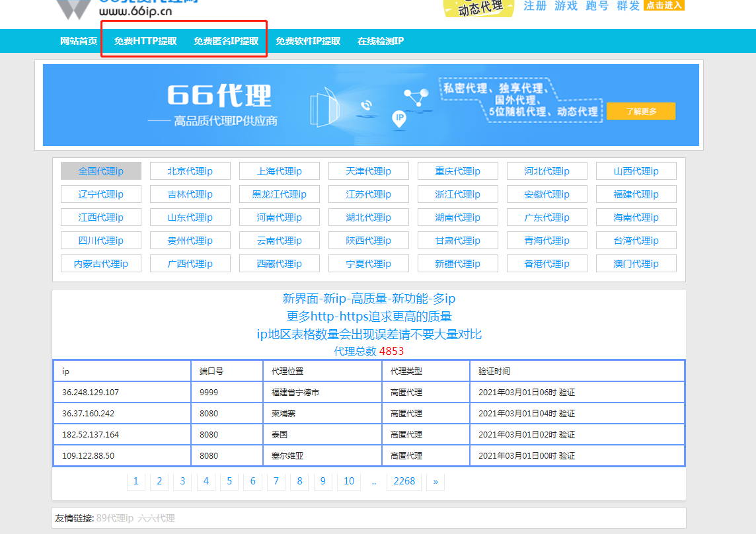This screenshot has height=534, width=756.
Task: Click the 66代理 banner image
Action: pos(371,104)
